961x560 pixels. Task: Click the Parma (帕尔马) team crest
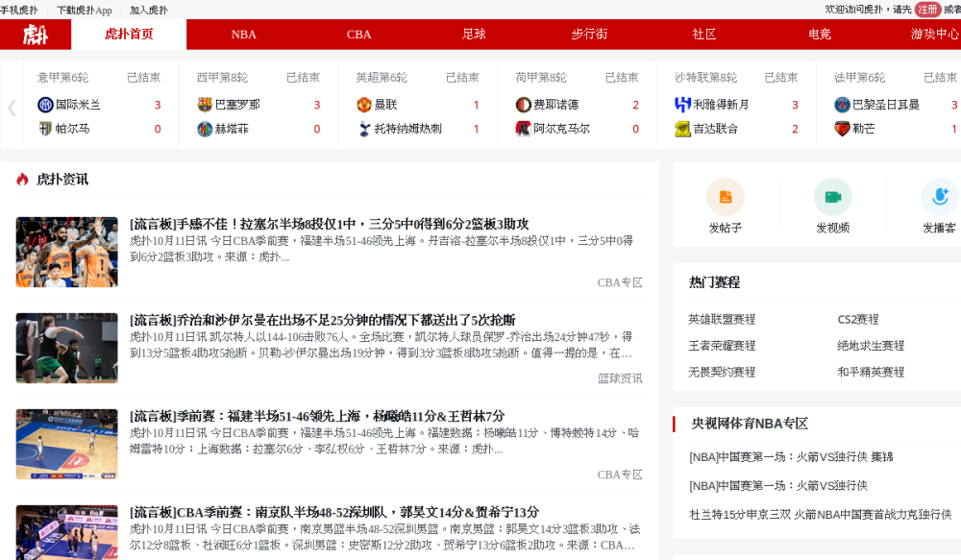click(45, 129)
